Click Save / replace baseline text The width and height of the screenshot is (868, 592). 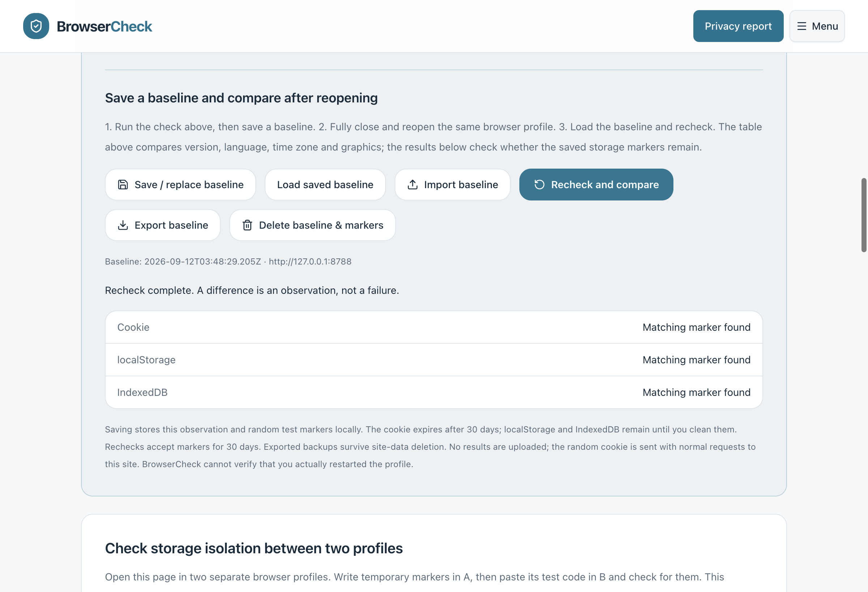(x=189, y=185)
